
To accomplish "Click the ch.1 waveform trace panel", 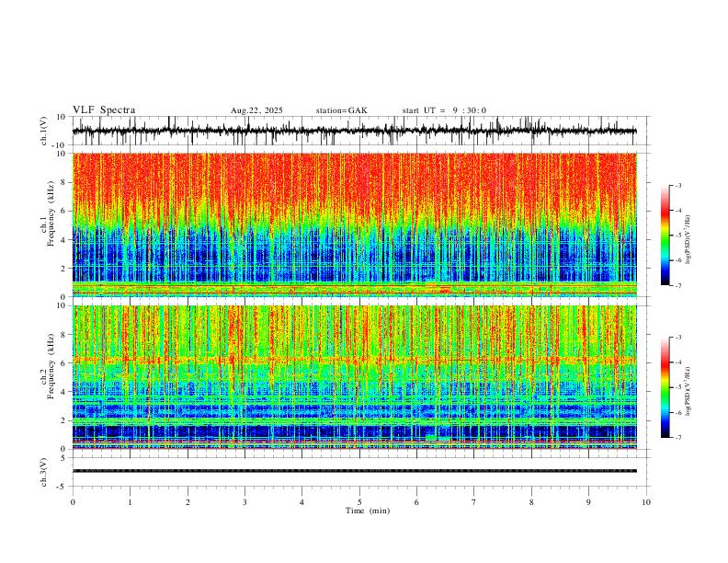I will coord(358,131).
